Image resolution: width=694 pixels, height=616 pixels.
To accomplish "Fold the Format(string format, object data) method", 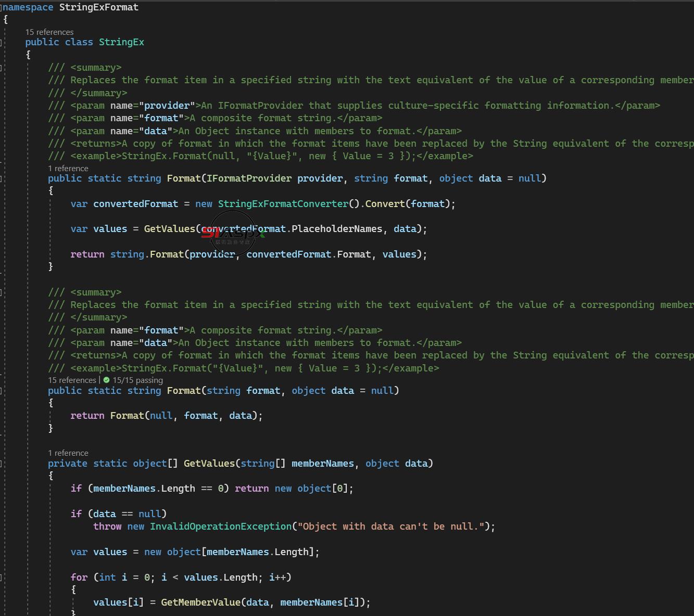I will coord(2,391).
